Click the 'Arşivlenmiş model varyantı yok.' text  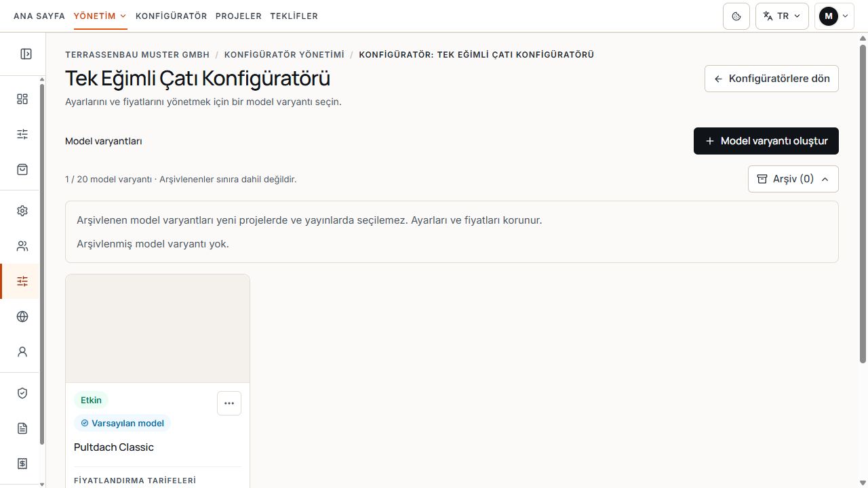pos(153,244)
